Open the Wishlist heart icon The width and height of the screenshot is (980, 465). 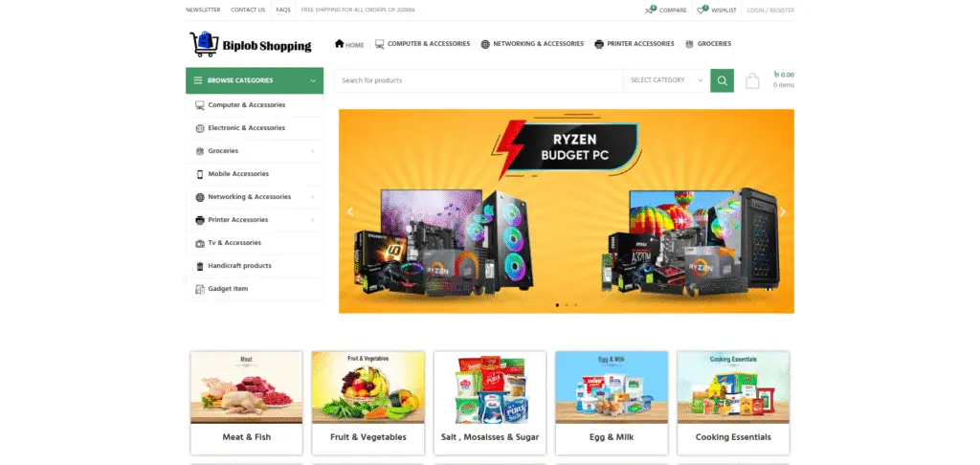point(702,10)
